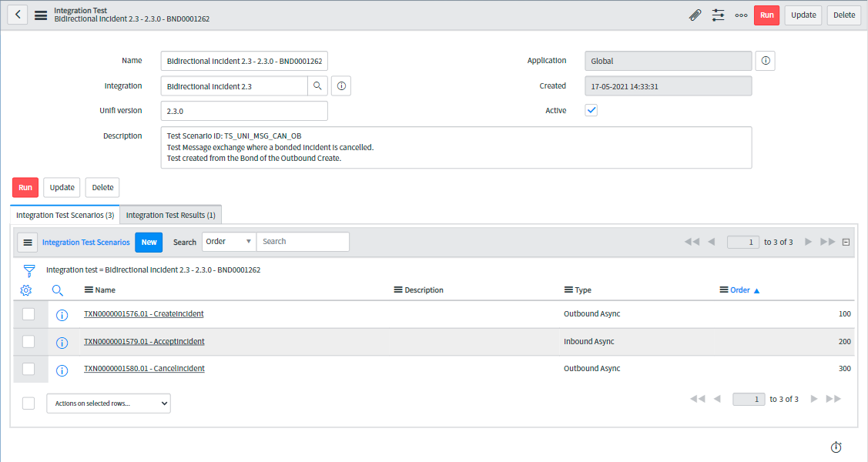
Task: Tick the CancelIncident row checkbox
Action: [x=28, y=369]
